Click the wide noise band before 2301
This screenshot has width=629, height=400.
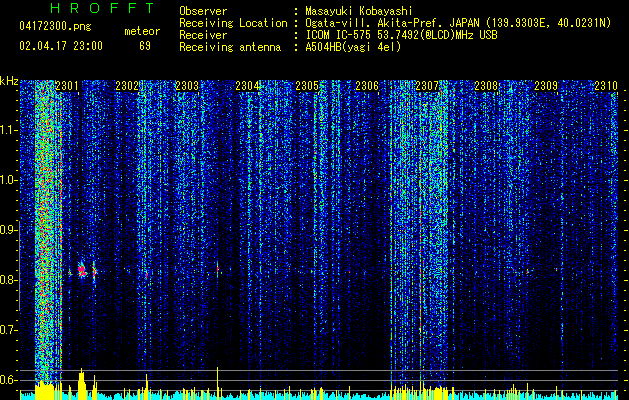click(48, 231)
